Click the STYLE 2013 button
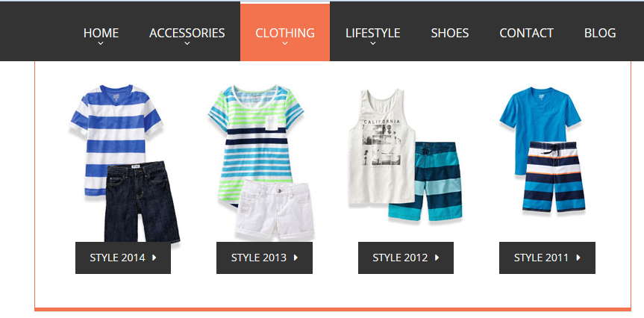Screen dimensions: 644x318 click(264, 258)
